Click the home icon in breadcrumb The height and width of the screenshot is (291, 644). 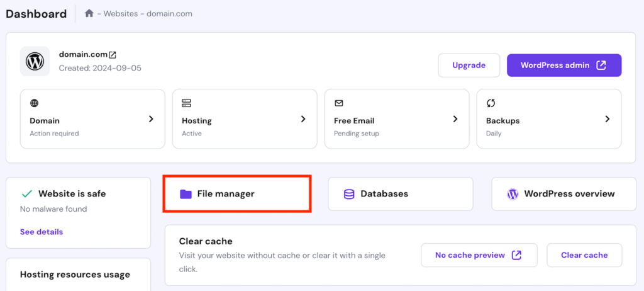point(89,13)
